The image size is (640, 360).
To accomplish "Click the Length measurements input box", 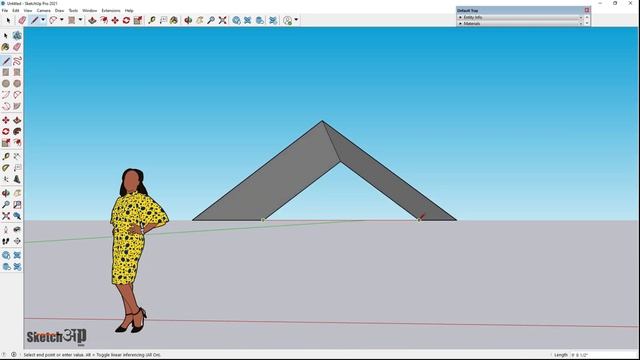I will coord(603,355).
